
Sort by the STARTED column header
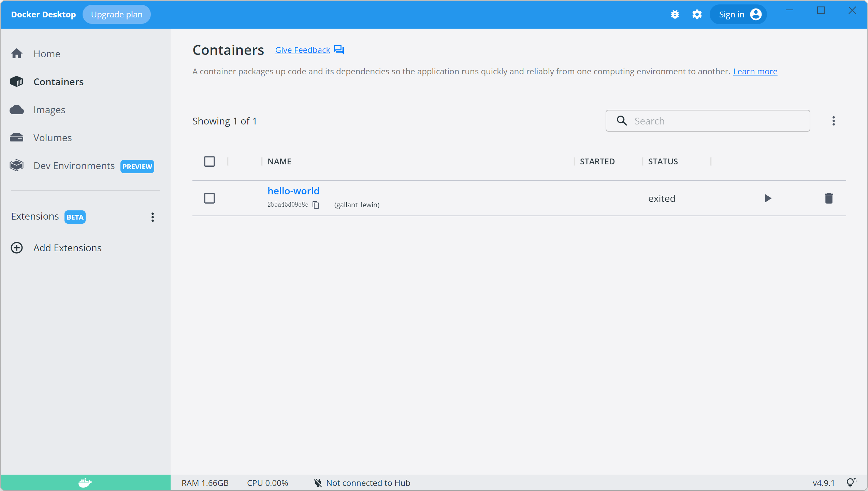point(597,161)
